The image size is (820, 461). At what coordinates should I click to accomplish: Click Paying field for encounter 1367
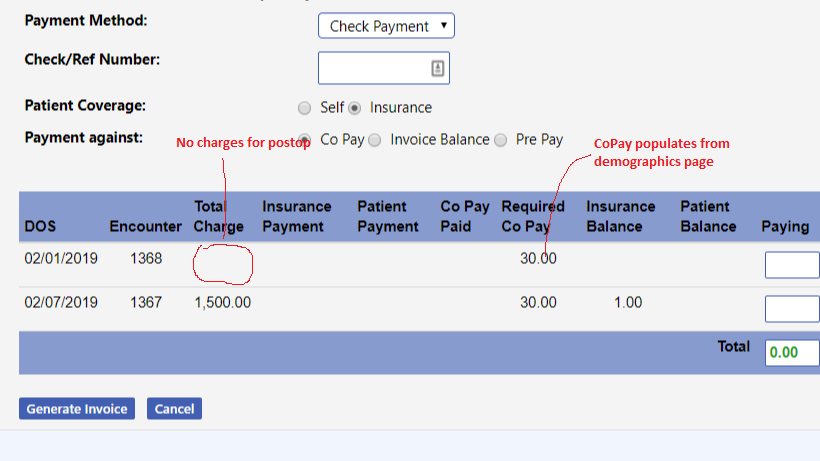pyautogui.click(x=792, y=309)
